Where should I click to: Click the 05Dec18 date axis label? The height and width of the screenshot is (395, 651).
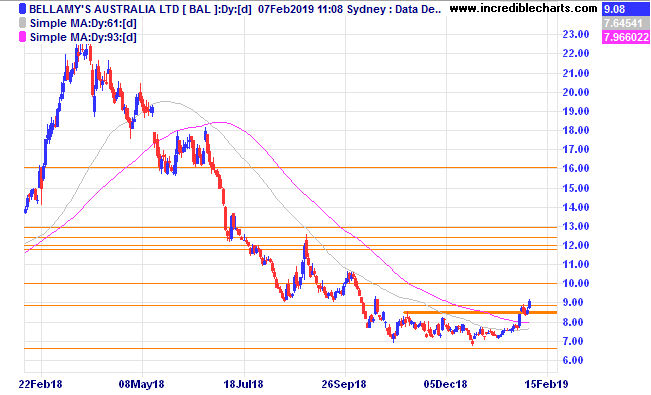445,384
